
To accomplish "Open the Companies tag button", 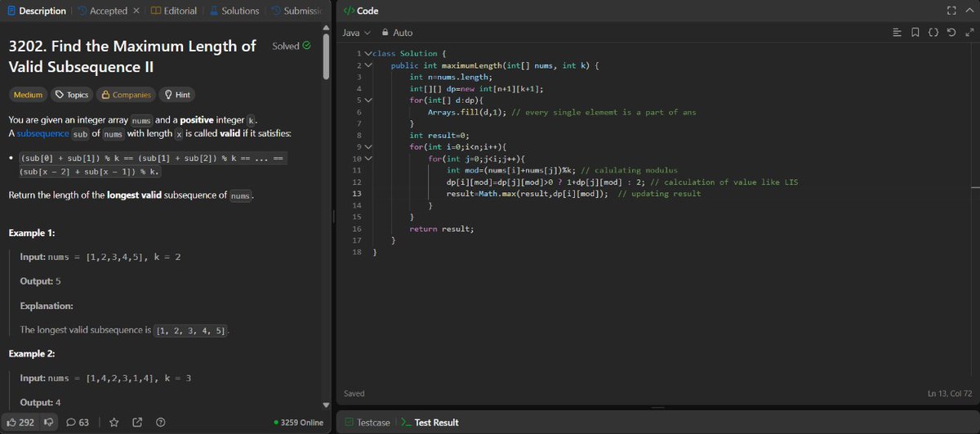I will click(124, 95).
